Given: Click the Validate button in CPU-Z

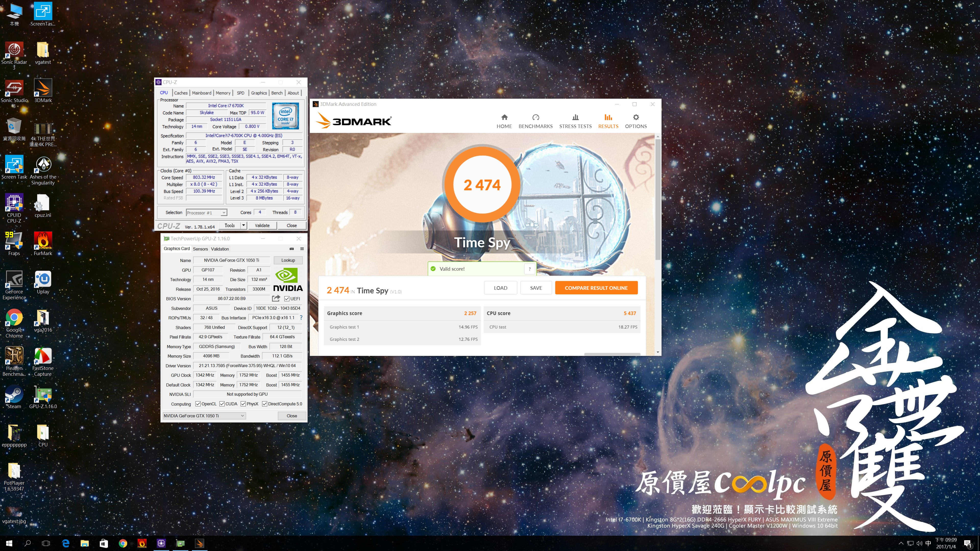Looking at the screenshot, I should [262, 226].
